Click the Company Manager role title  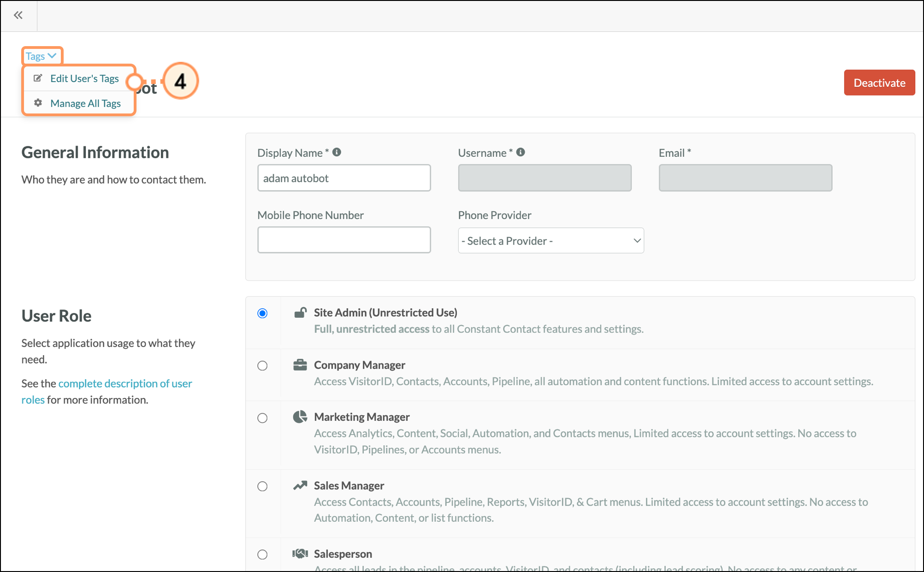pyautogui.click(x=360, y=365)
